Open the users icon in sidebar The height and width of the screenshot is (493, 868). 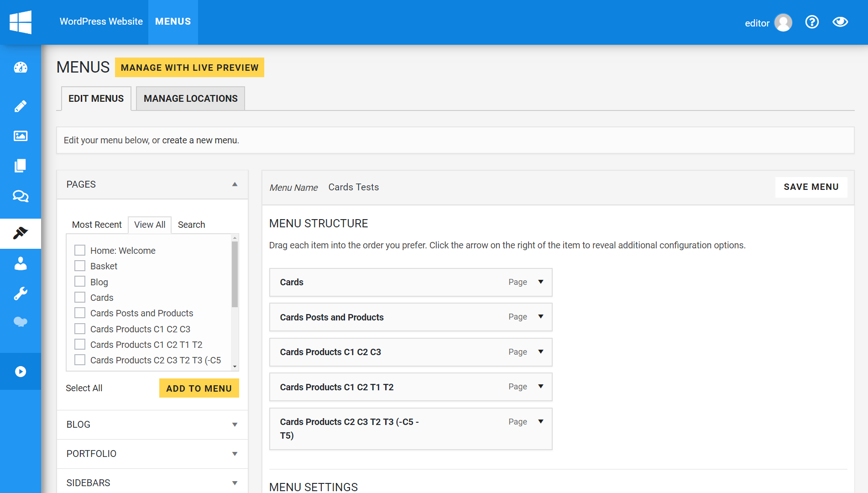pos(21,263)
